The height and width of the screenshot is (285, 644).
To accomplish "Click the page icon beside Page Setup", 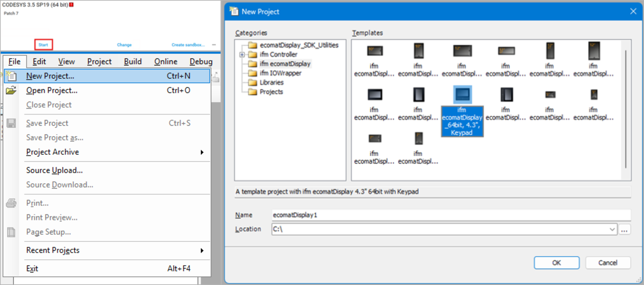I will pyautogui.click(x=11, y=232).
